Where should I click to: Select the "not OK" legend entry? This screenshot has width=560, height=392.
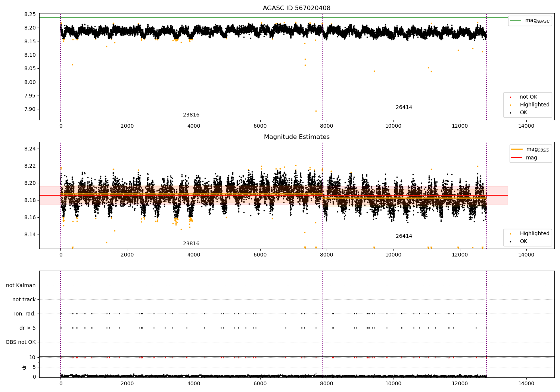[528, 97]
